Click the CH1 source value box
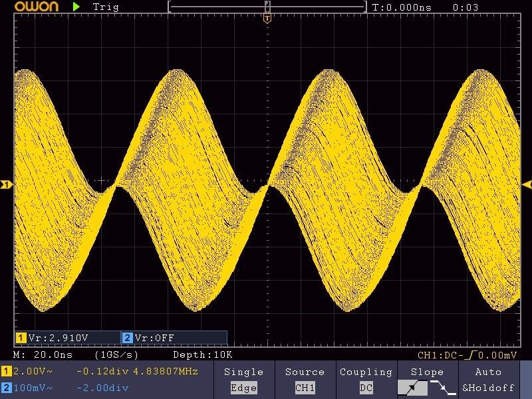Viewport: 532px width, 399px height. [305, 388]
